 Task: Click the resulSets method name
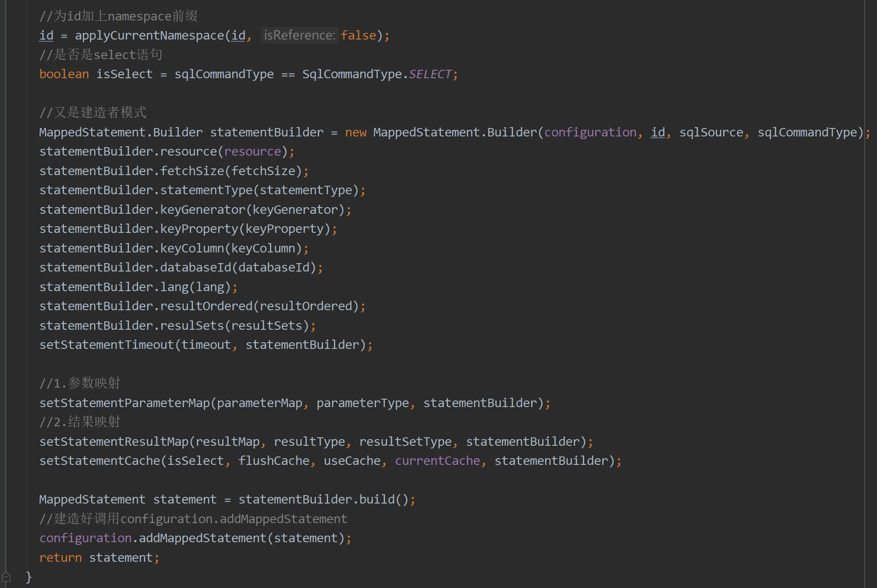[x=192, y=326]
